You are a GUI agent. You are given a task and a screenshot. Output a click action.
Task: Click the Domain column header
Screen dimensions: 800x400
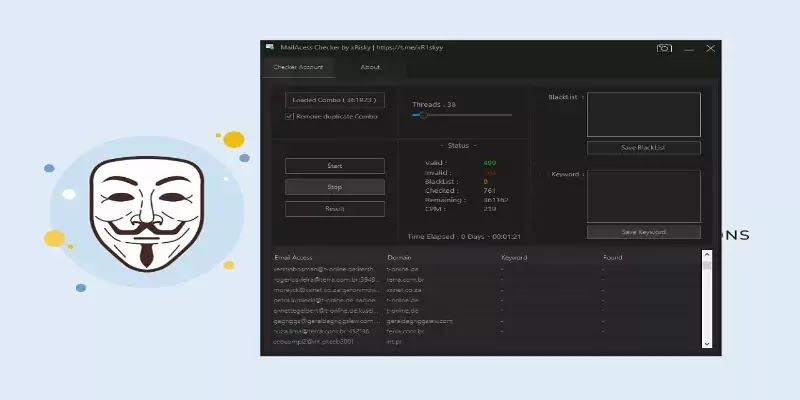[x=399, y=258]
